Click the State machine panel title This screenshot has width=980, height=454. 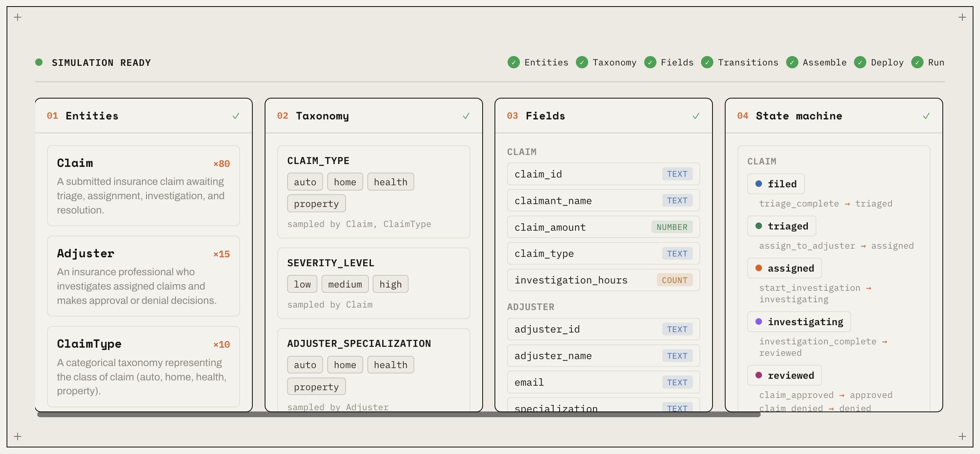click(x=799, y=116)
